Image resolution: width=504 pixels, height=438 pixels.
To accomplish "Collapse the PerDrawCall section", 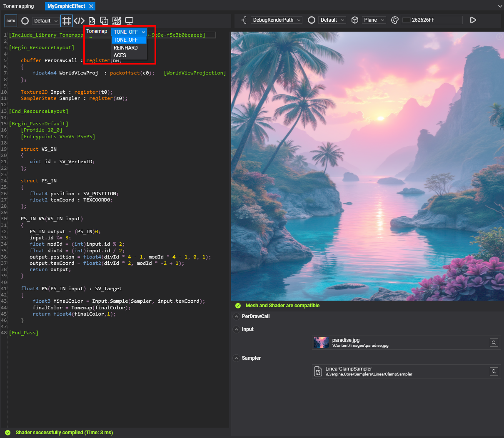I will tap(237, 316).
